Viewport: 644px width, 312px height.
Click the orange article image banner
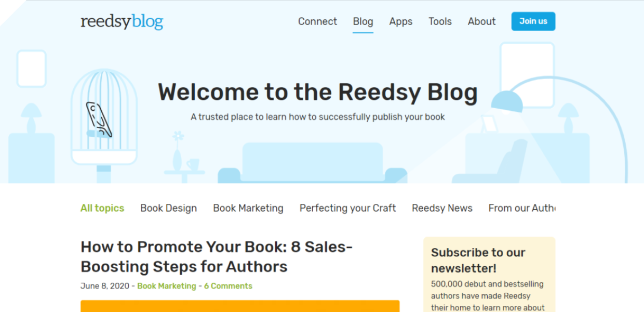pos(240,306)
